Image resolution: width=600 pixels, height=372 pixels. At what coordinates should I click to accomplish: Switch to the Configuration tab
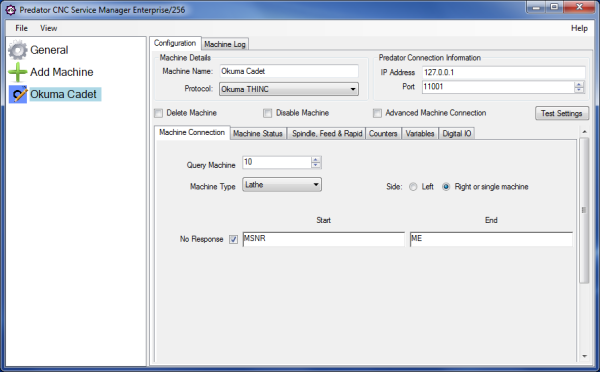click(x=175, y=43)
